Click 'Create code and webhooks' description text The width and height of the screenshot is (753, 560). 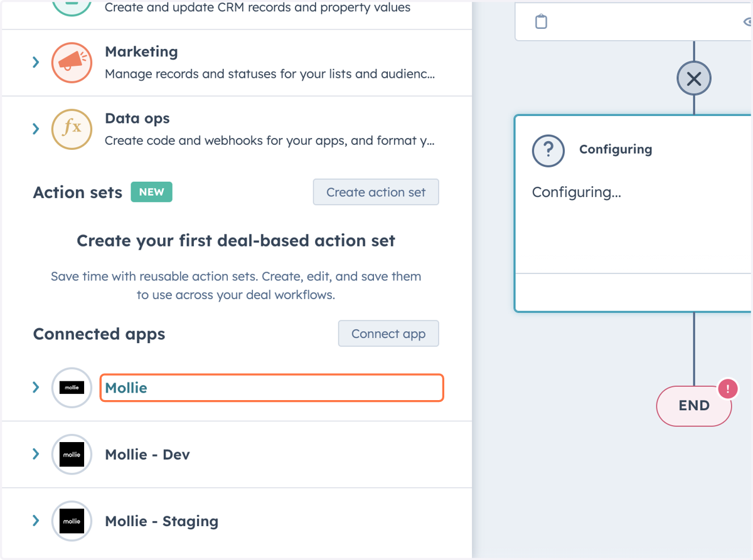pyautogui.click(x=270, y=140)
